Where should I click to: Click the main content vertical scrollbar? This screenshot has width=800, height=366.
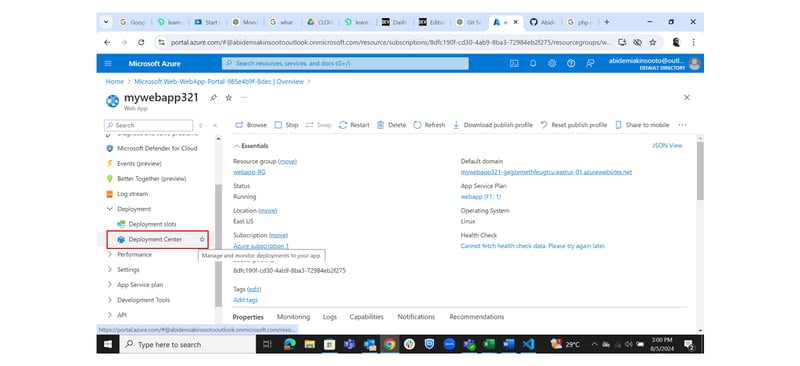pyautogui.click(x=700, y=170)
